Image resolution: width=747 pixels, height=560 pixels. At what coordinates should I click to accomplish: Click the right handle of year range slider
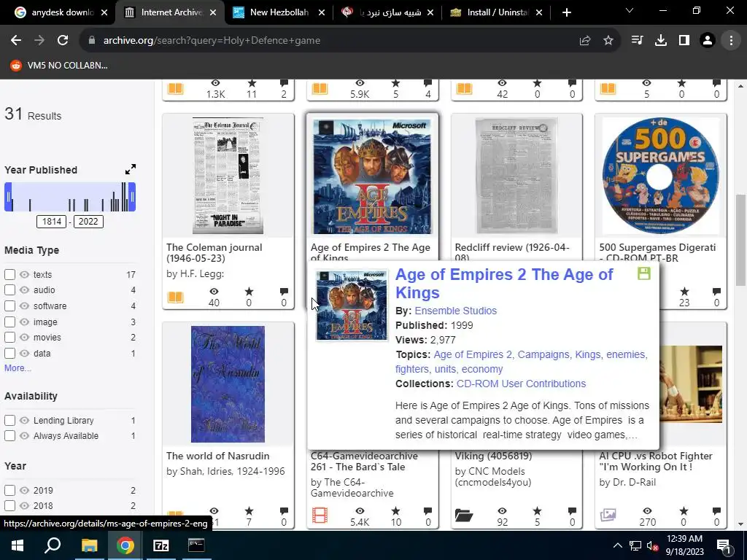pyautogui.click(x=132, y=197)
